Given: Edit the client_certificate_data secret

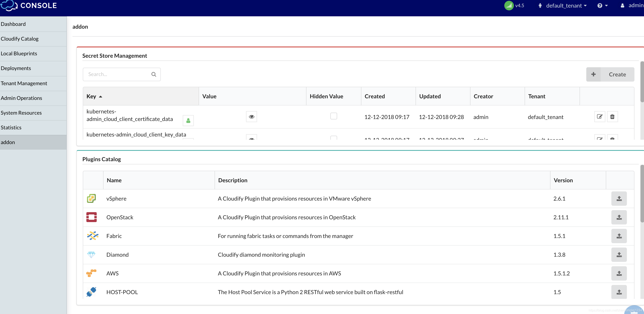Looking at the screenshot, I should 599,116.
